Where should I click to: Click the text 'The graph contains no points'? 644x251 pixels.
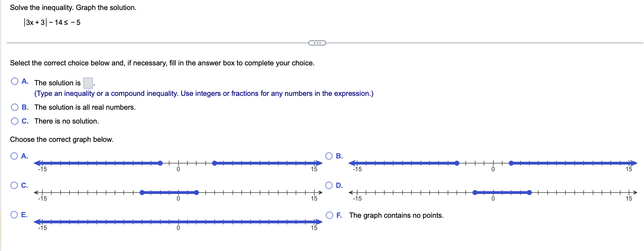(396, 215)
